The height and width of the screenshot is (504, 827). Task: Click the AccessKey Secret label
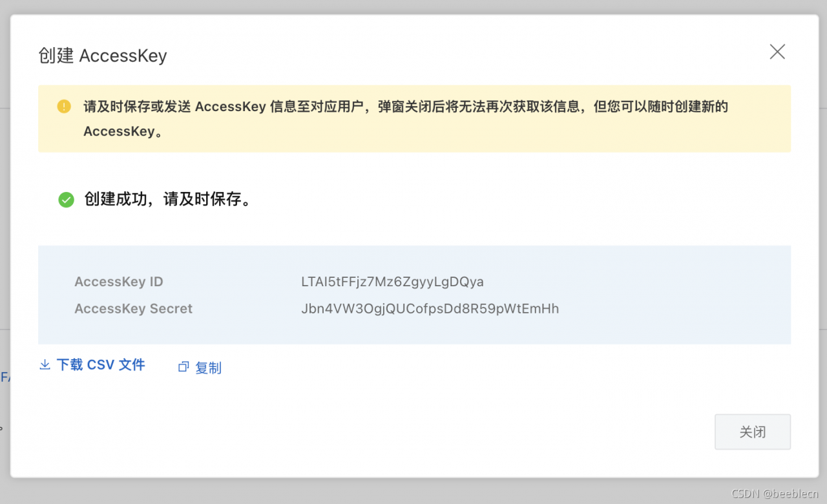tap(133, 309)
